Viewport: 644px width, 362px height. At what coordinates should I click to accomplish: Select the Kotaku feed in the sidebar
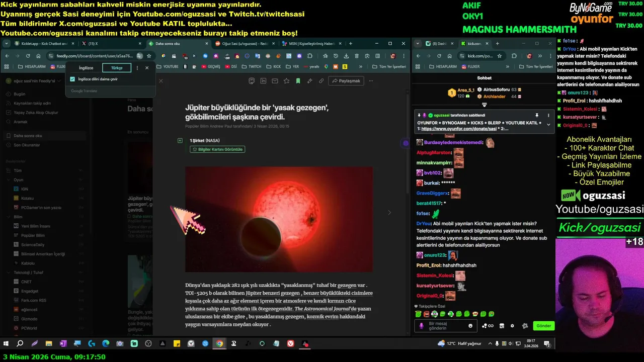coord(28,198)
